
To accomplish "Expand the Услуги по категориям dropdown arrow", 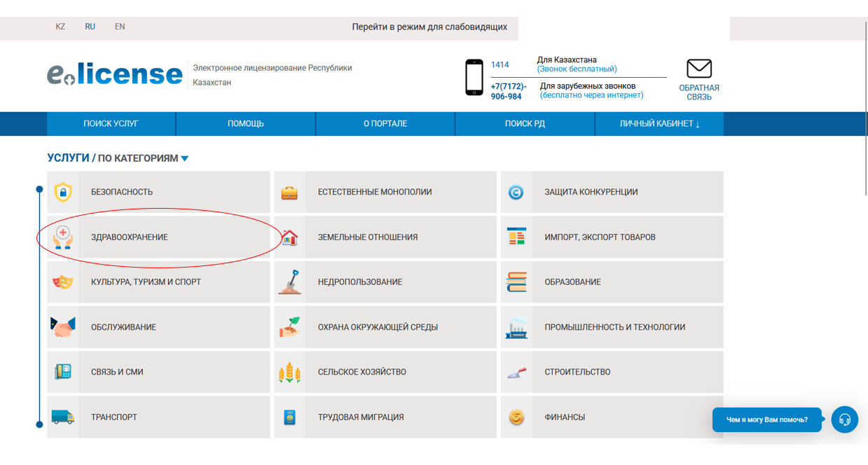I will [x=185, y=159].
